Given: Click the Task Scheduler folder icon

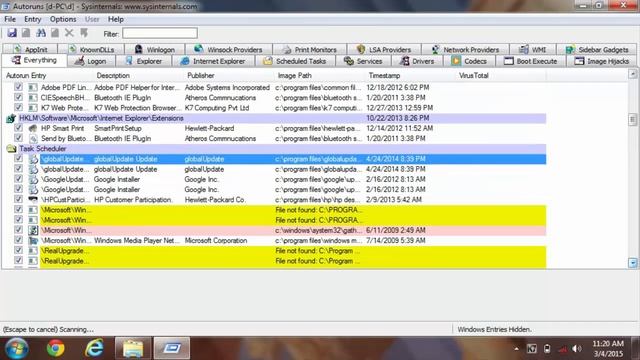Looking at the screenshot, I should point(11,149).
